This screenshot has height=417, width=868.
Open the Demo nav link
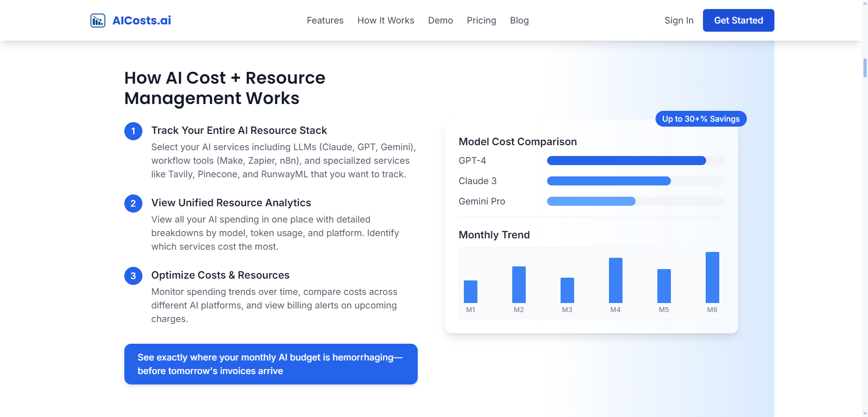pyautogui.click(x=440, y=20)
